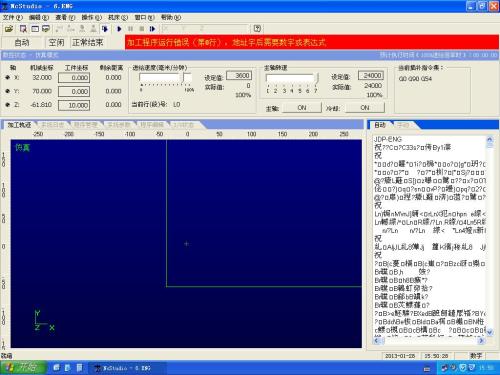Click the open file folder icon
The height and width of the screenshot is (375, 500).
pyautogui.click(x=9, y=29)
